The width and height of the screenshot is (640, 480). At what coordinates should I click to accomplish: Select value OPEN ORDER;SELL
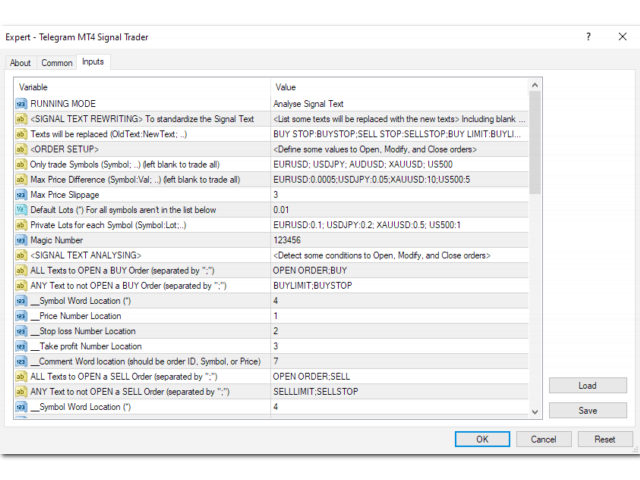pyautogui.click(x=311, y=376)
